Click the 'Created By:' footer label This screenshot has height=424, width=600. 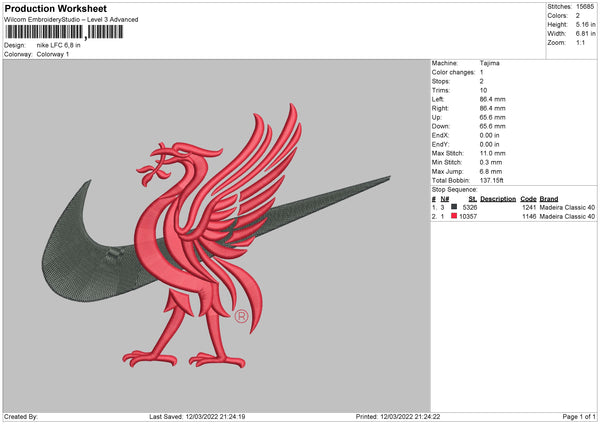(x=21, y=416)
